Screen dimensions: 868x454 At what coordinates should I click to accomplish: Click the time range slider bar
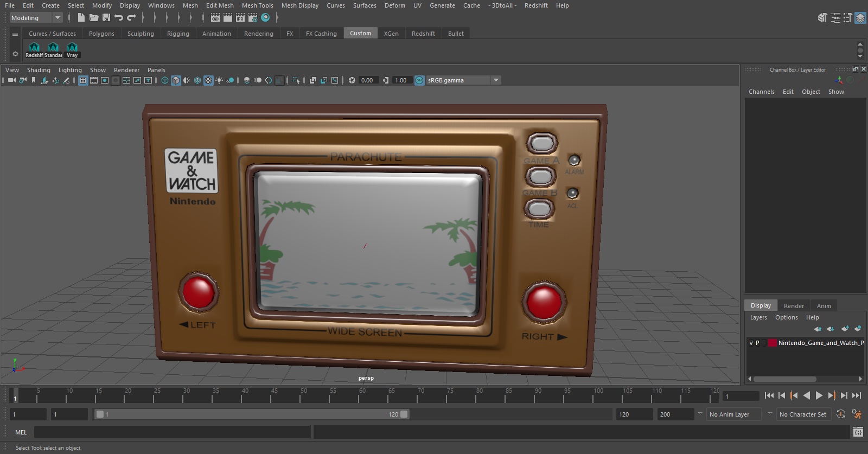pyautogui.click(x=252, y=414)
